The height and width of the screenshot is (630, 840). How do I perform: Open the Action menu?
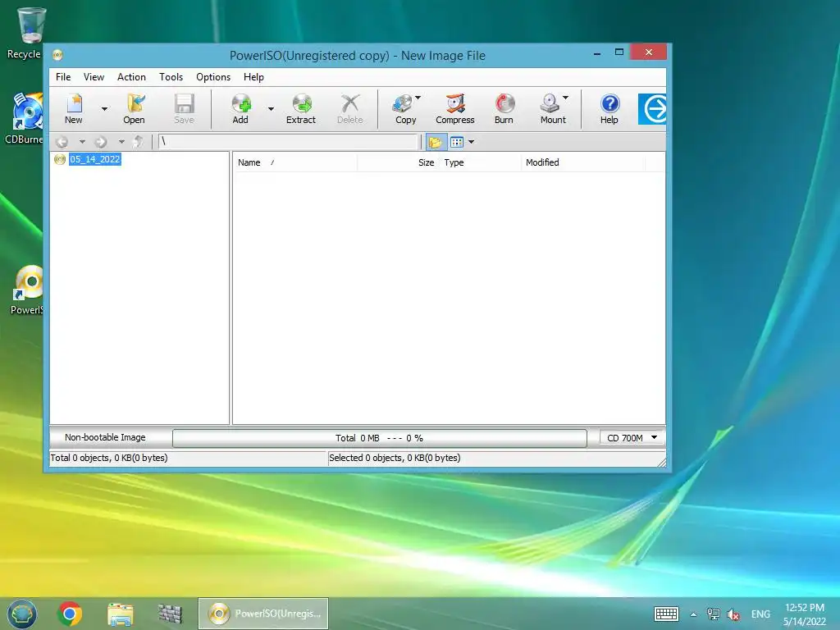[x=131, y=77]
